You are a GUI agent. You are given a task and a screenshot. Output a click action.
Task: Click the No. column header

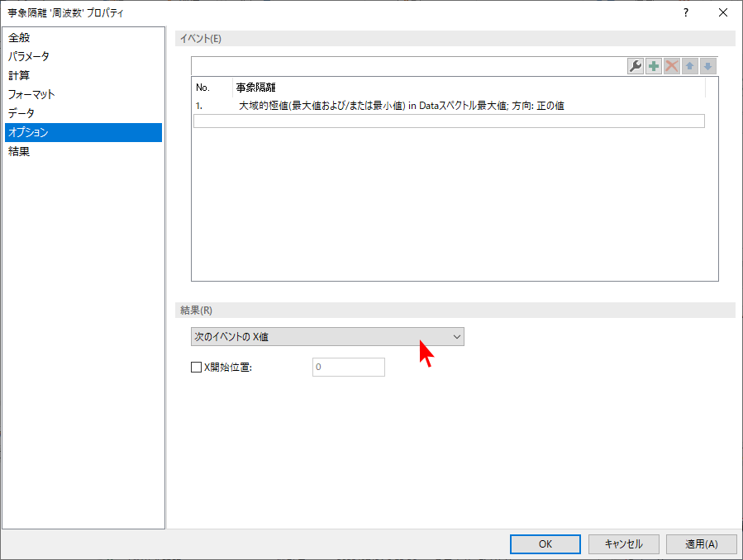(212, 87)
